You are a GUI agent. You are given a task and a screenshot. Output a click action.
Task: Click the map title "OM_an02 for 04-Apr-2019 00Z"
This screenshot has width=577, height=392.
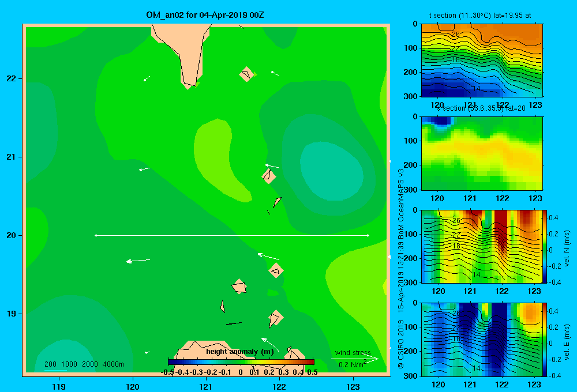(x=205, y=15)
